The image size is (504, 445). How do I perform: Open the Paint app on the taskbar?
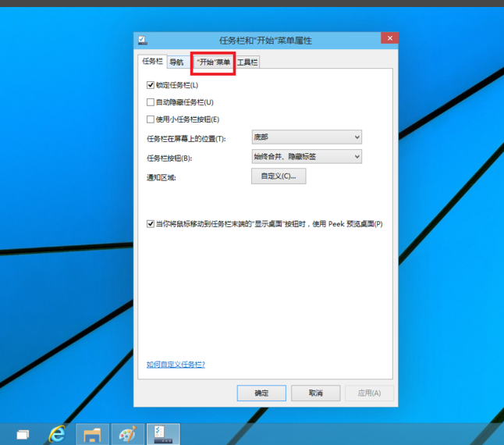(x=126, y=434)
